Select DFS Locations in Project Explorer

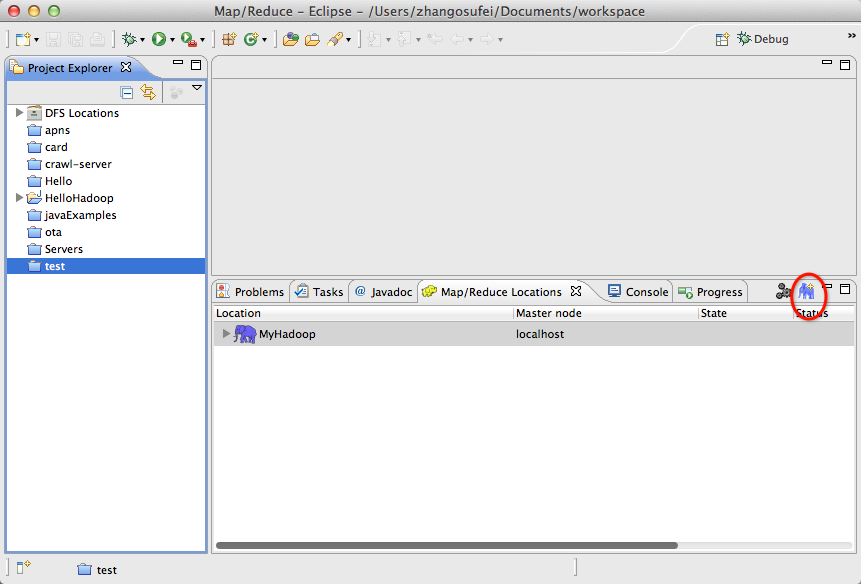tap(82, 113)
